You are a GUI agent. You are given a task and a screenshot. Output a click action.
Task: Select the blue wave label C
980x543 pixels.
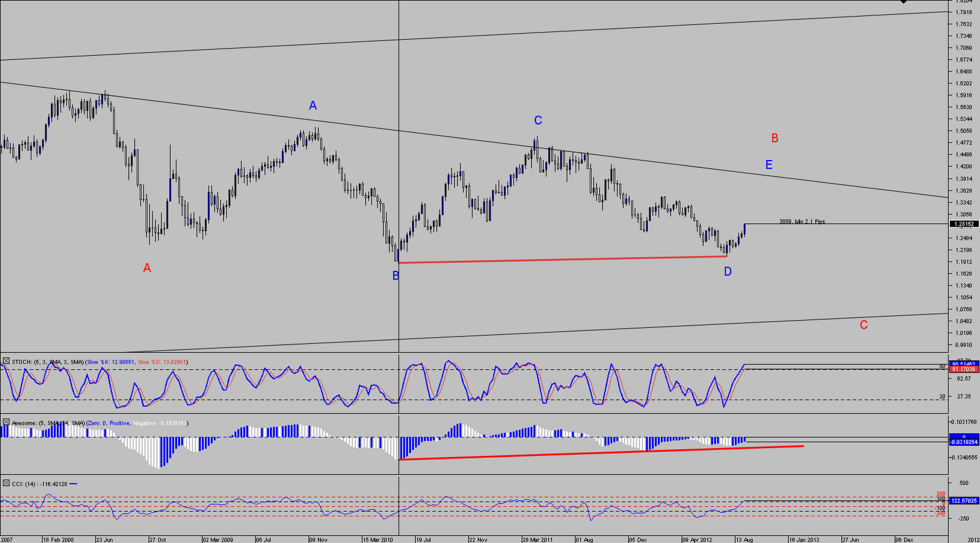pyautogui.click(x=538, y=120)
